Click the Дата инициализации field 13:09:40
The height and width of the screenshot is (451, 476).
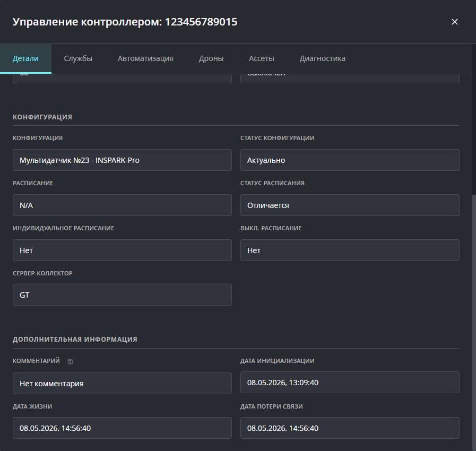(350, 383)
